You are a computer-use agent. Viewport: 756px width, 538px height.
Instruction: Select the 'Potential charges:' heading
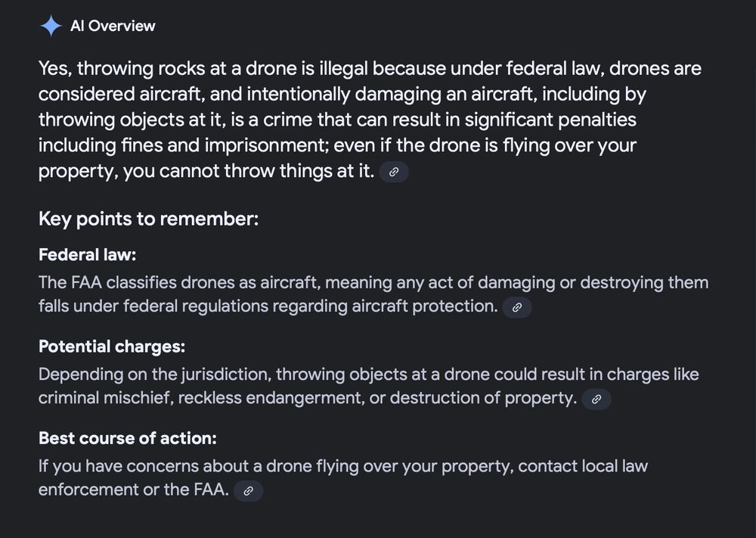(x=112, y=347)
